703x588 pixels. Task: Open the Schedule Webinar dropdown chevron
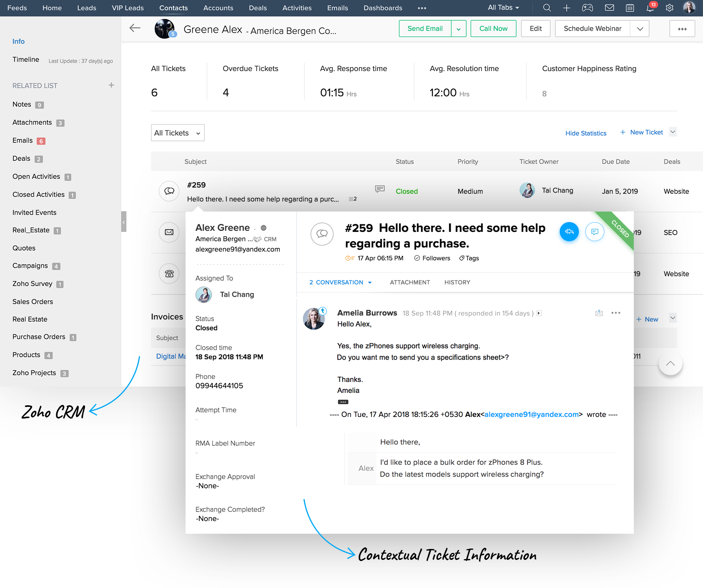click(640, 29)
